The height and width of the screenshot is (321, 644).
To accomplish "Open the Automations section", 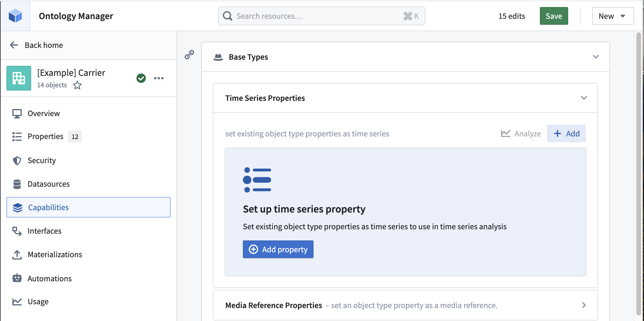I will click(89, 278).
